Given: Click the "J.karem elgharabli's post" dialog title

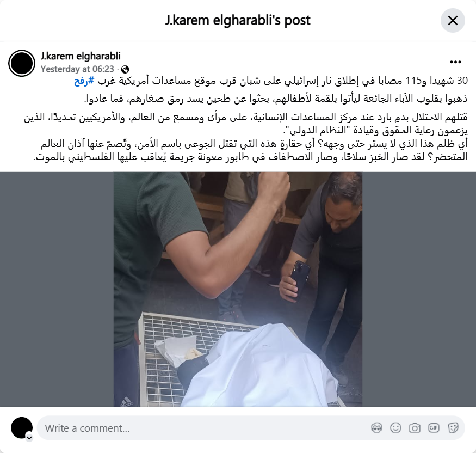Looking at the screenshot, I should pos(238,20).
